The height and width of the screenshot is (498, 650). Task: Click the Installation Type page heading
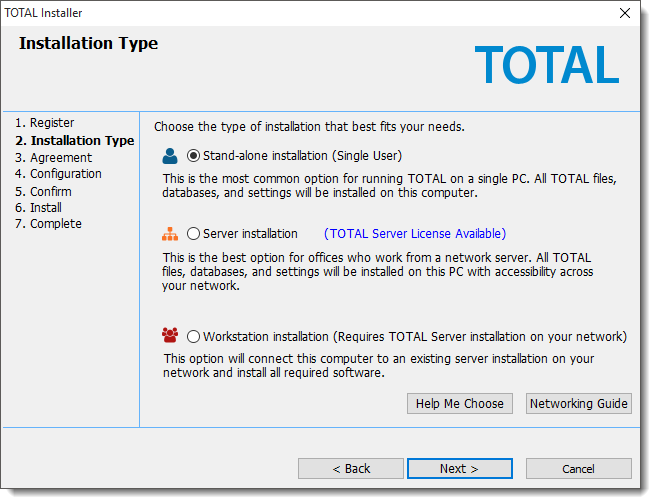pyautogui.click(x=88, y=44)
